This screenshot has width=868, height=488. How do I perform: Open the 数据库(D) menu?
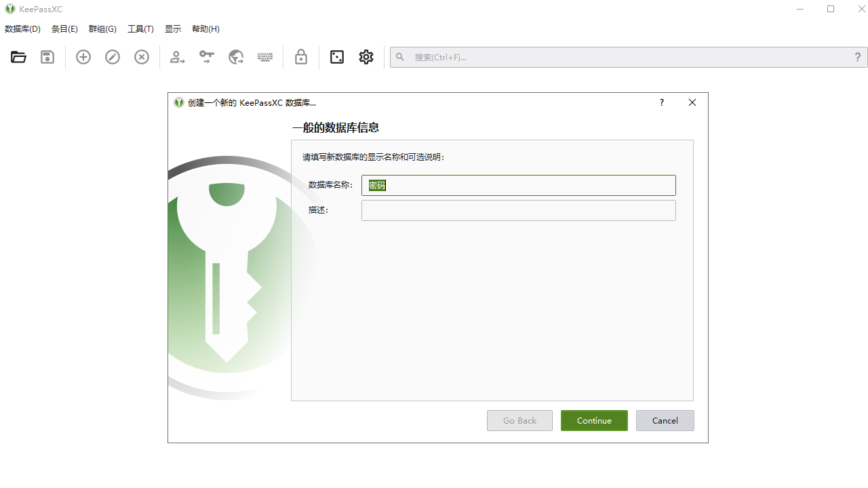click(x=22, y=28)
